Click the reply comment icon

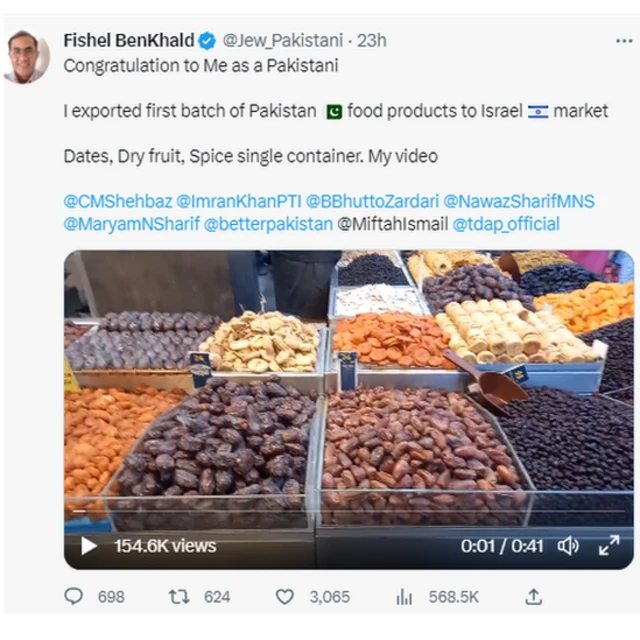[x=74, y=596]
